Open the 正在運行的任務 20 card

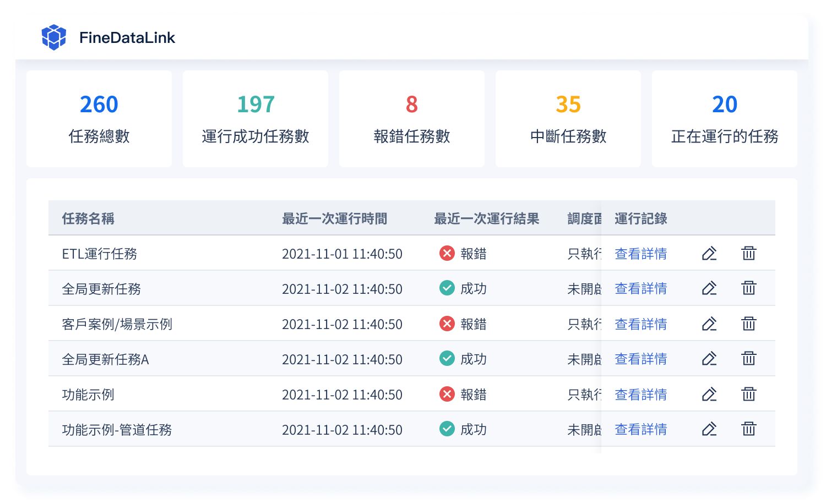click(725, 119)
